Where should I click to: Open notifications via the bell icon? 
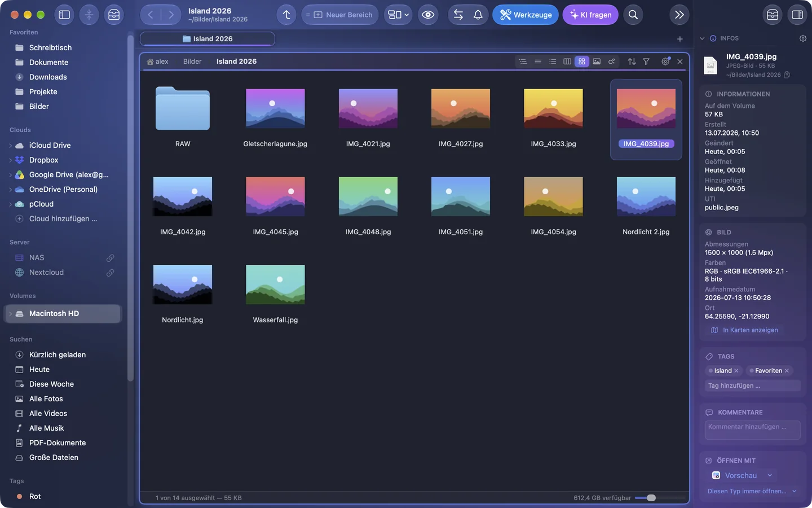tap(478, 15)
